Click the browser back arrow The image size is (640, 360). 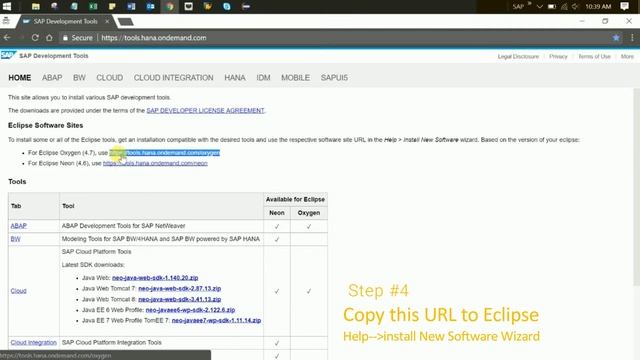click(x=7, y=38)
